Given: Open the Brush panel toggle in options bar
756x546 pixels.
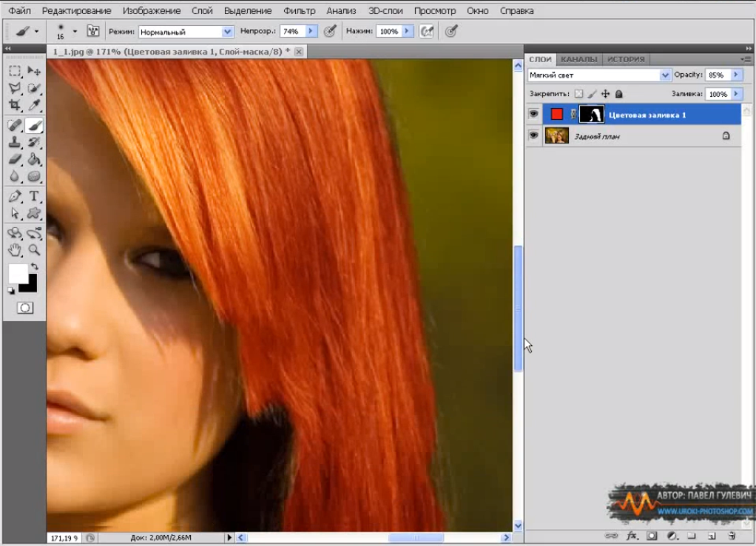Looking at the screenshot, I should (x=92, y=31).
